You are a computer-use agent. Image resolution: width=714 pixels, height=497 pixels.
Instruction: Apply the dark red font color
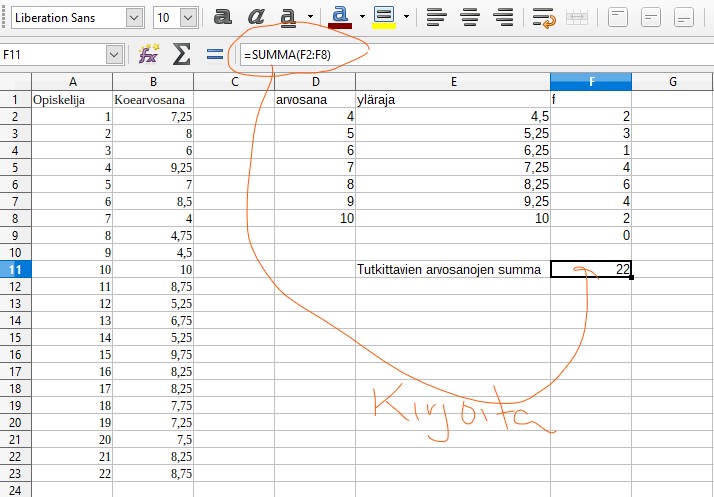tap(340, 17)
